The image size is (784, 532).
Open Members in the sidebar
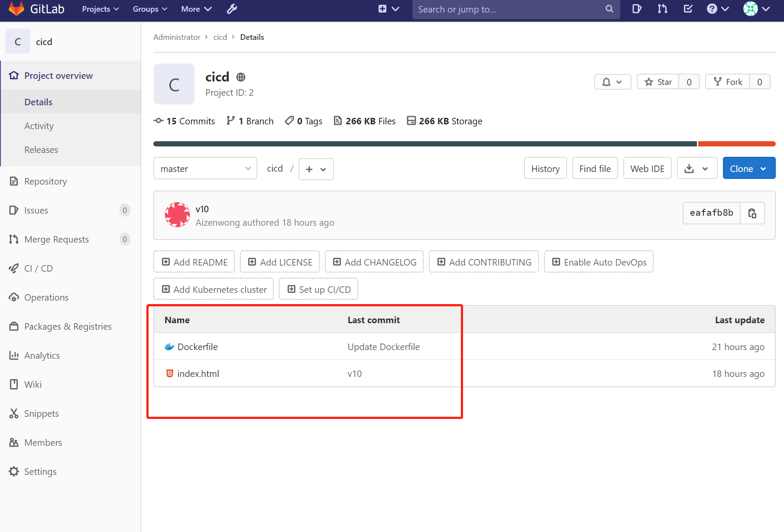71,442
